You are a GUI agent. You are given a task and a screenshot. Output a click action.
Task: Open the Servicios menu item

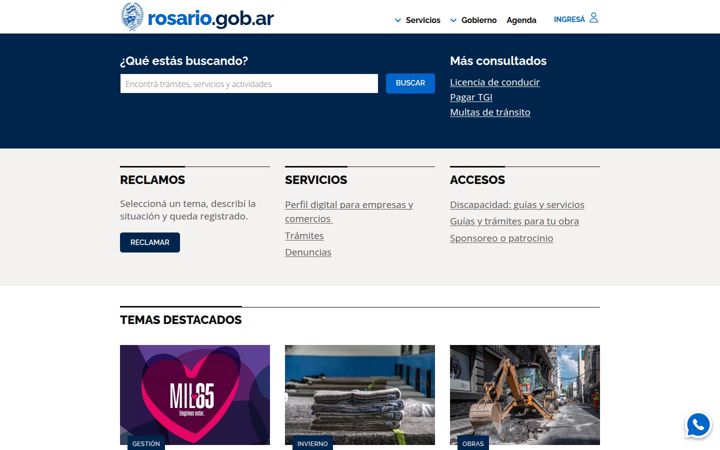click(x=423, y=20)
